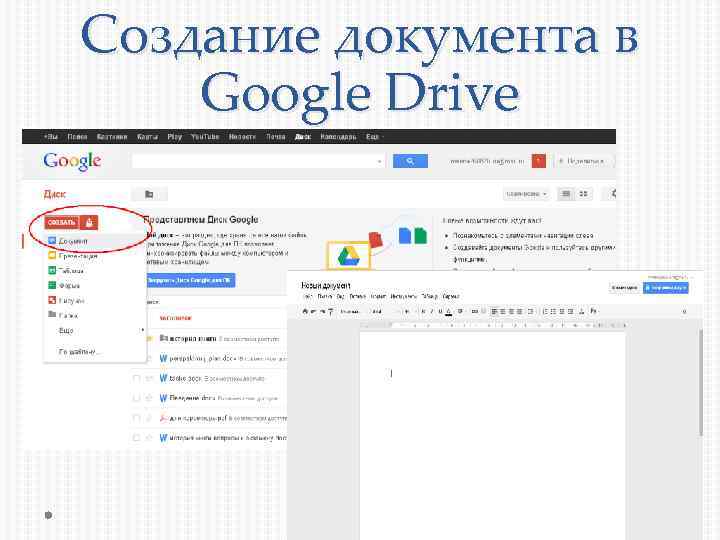Click the numbered list icon
The height and width of the screenshot is (540, 720).
tap(546, 311)
